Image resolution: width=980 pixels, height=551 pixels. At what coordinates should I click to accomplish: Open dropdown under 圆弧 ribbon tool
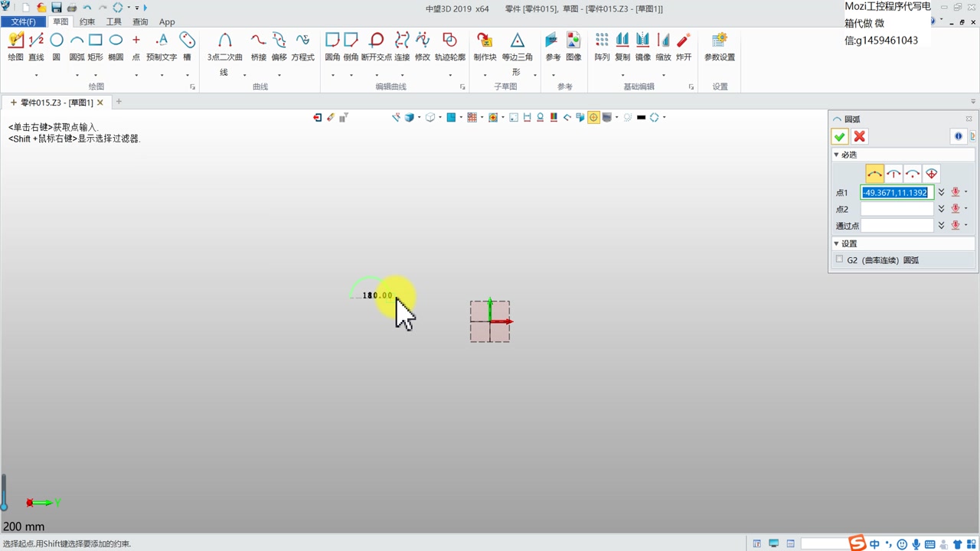pos(77,75)
